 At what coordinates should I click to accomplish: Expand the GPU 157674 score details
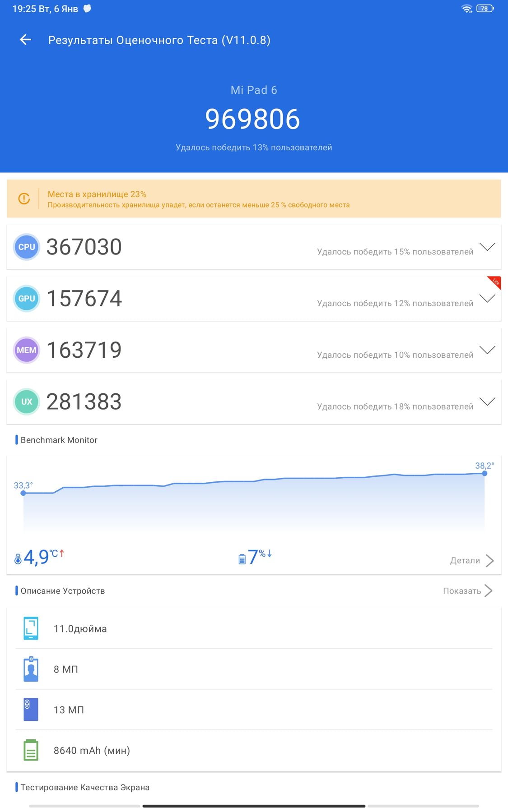(x=487, y=299)
